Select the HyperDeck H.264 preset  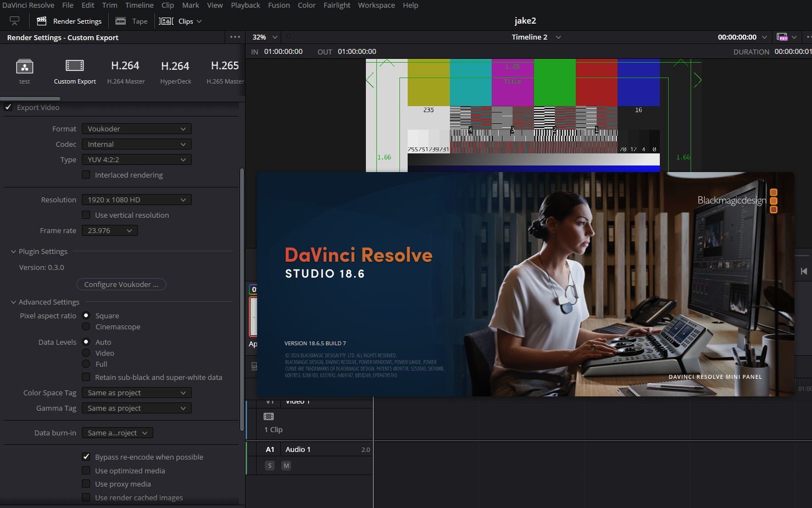tap(176, 72)
